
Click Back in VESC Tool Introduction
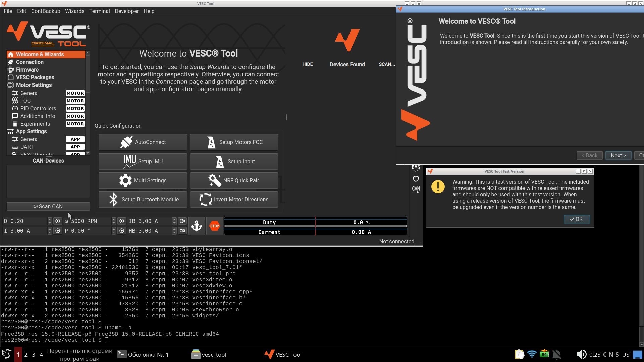tap(590, 156)
